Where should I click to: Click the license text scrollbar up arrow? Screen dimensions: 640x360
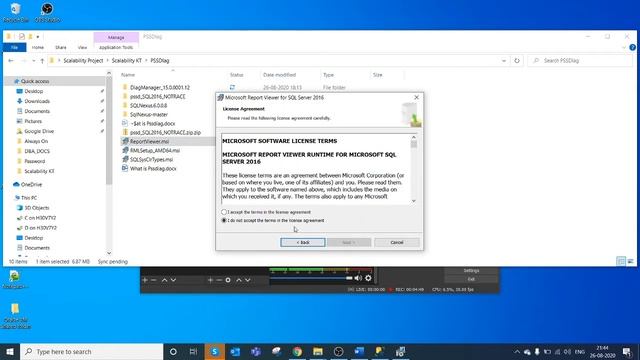coord(413,138)
